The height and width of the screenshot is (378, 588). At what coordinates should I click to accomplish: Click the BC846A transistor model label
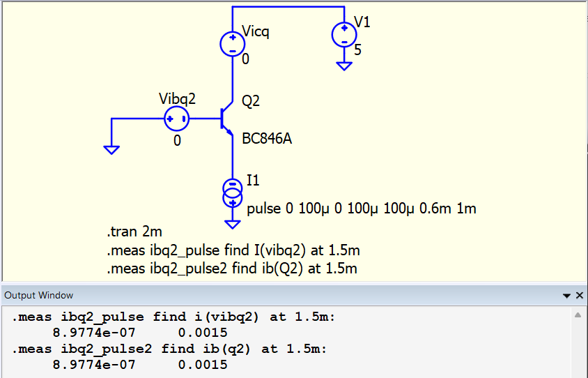tap(266, 139)
